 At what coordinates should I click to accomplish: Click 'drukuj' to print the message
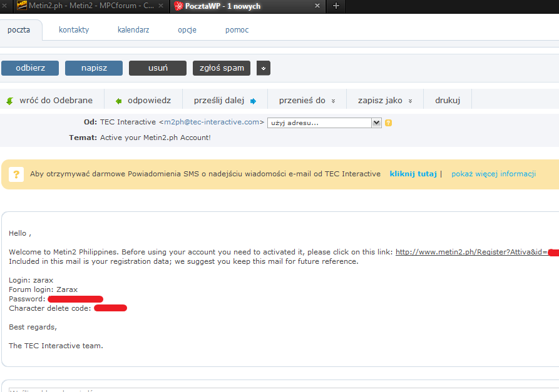[x=448, y=101]
